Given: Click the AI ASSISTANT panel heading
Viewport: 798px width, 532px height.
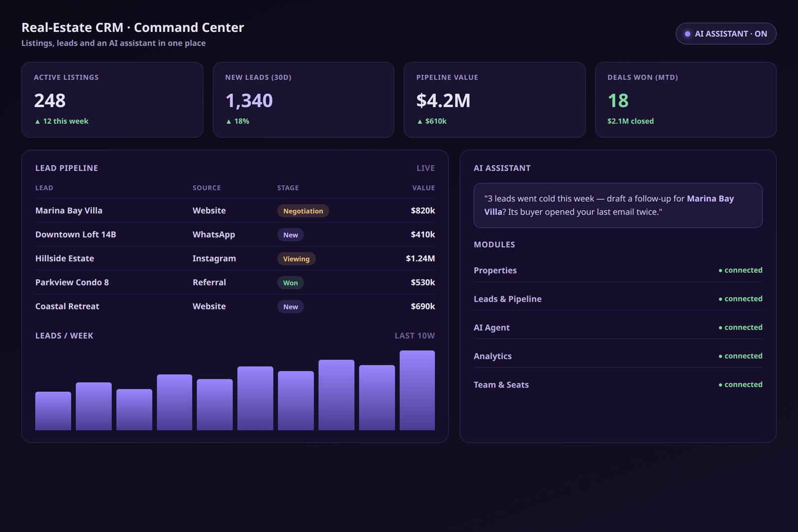Looking at the screenshot, I should coord(502,168).
